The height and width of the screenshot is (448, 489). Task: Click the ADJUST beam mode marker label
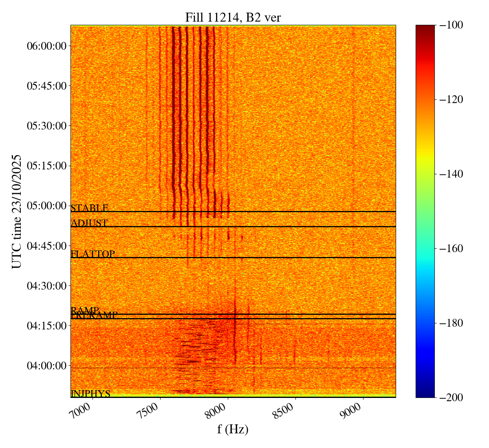(89, 223)
